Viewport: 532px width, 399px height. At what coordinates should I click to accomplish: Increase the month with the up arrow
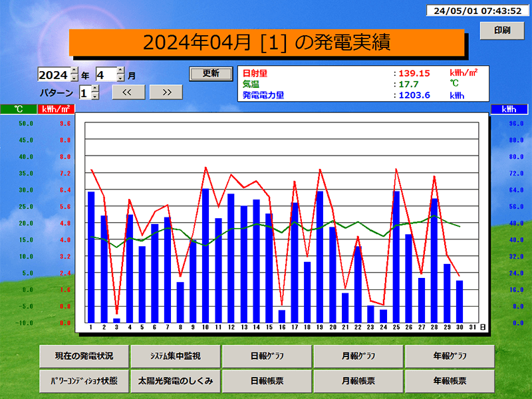(x=120, y=70)
